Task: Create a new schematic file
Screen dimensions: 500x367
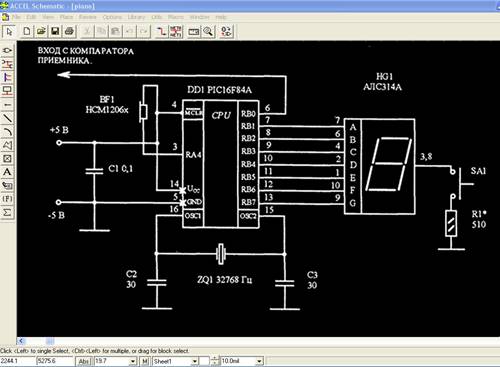Action: [27, 32]
